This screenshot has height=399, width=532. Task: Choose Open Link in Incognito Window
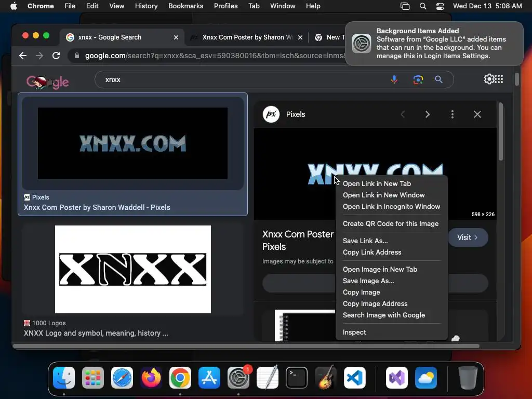[392, 207]
